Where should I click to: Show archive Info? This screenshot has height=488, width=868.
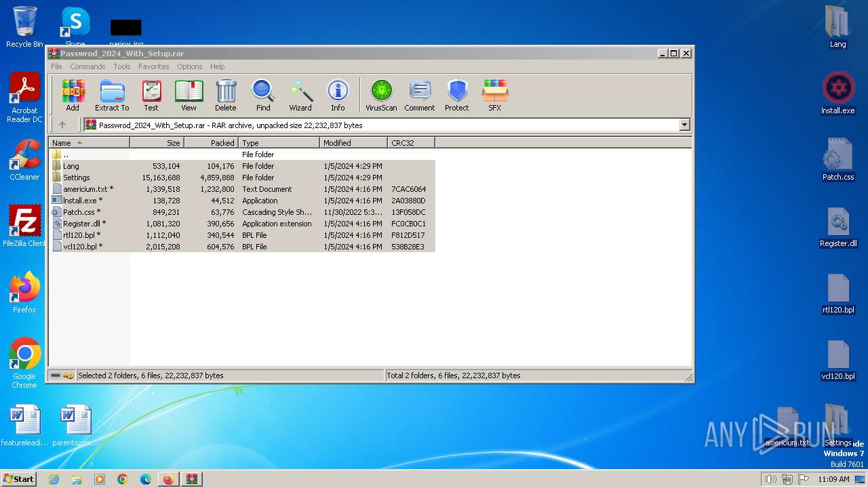338,95
